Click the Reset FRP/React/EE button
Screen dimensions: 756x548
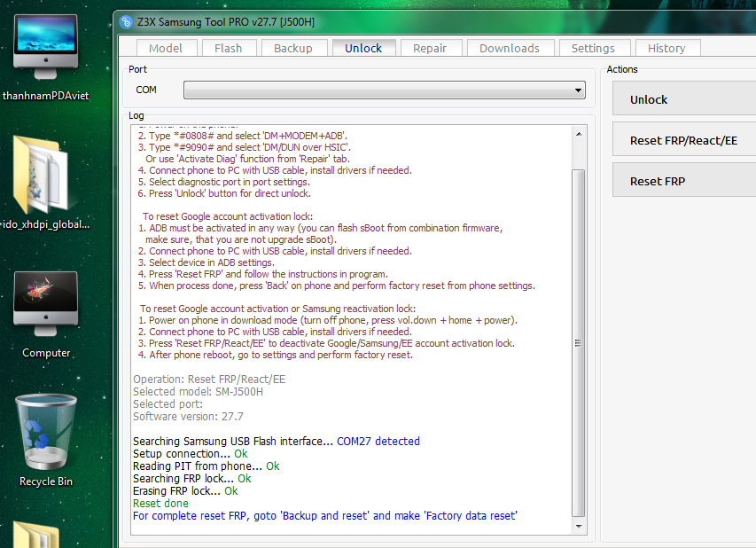point(684,139)
